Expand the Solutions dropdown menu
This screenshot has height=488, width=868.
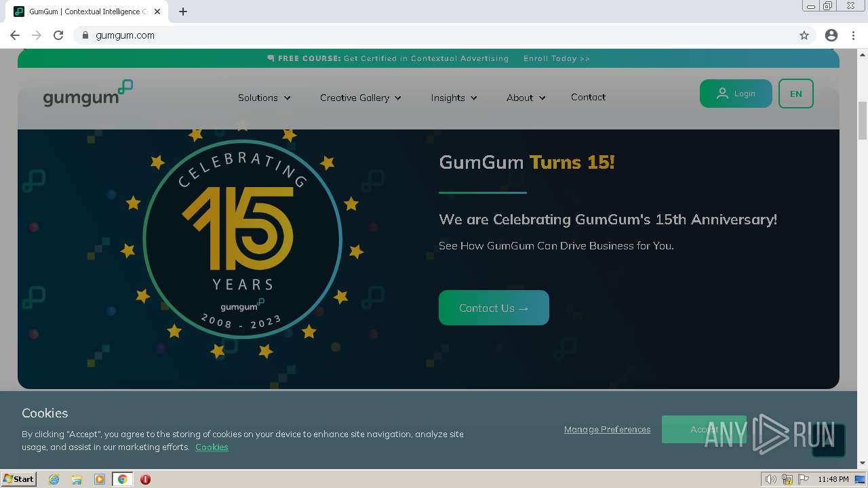pos(264,98)
